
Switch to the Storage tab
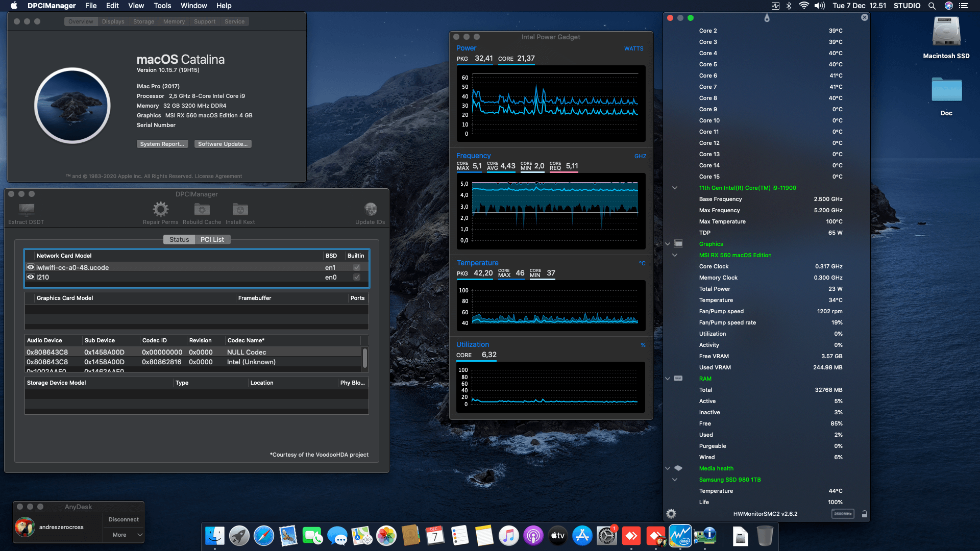click(143, 21)
